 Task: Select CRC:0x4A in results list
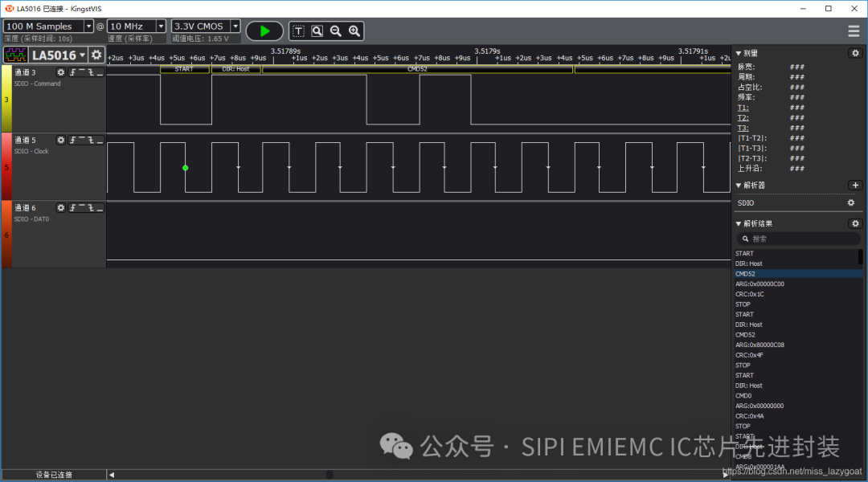(750, 416)
